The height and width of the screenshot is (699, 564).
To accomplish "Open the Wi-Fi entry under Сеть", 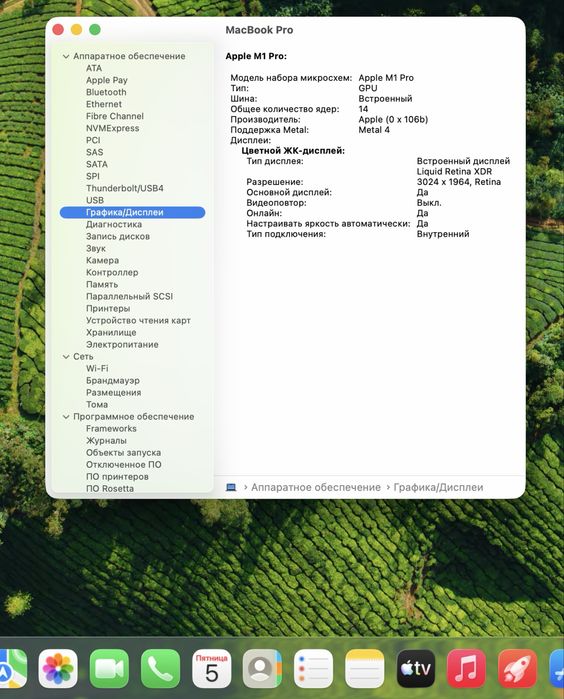I will (97, 369).
